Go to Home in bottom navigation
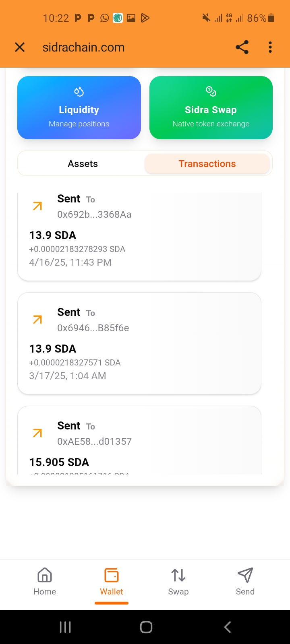Viewport: 290px width, 644px height. coord(45,581)
